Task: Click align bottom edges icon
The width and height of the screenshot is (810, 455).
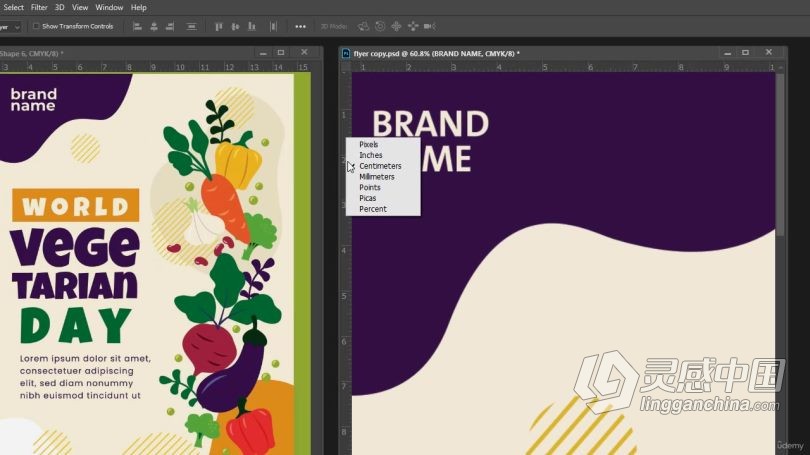Action: pos(252,26)
